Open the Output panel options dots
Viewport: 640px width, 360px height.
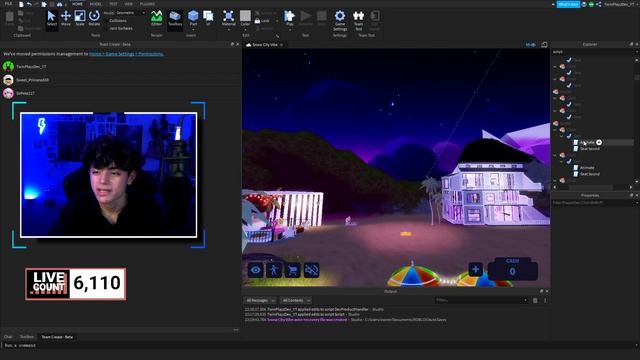[545, 300]
